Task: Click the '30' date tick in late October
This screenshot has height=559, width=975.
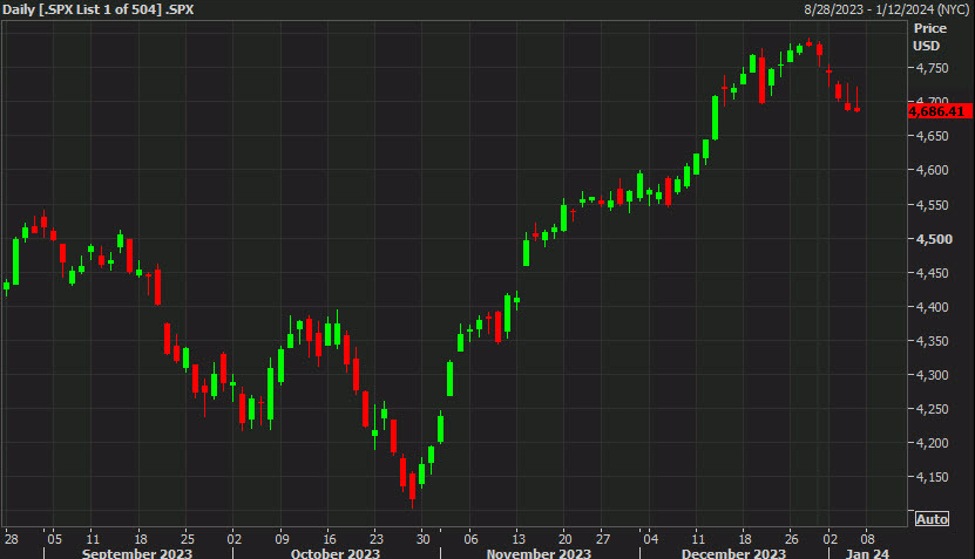Action: pos(422,536)
